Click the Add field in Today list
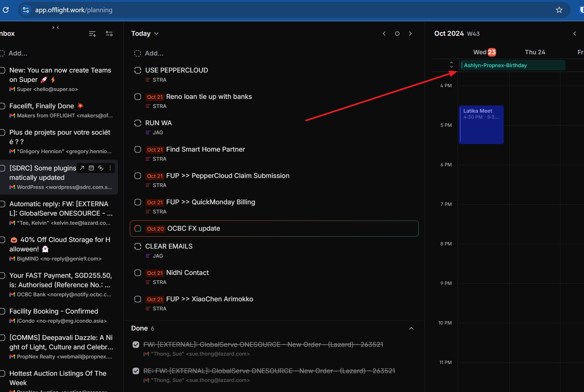584x392 pixels. [154, 53]
